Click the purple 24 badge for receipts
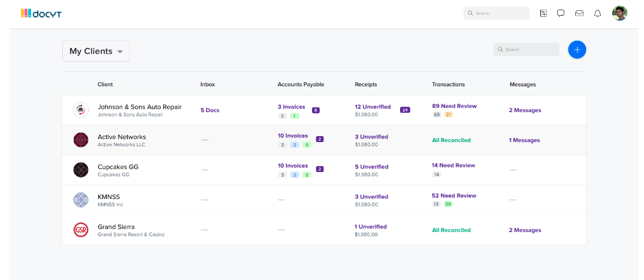The height and width of the screenshot is (280, 644). pos(405,110)
